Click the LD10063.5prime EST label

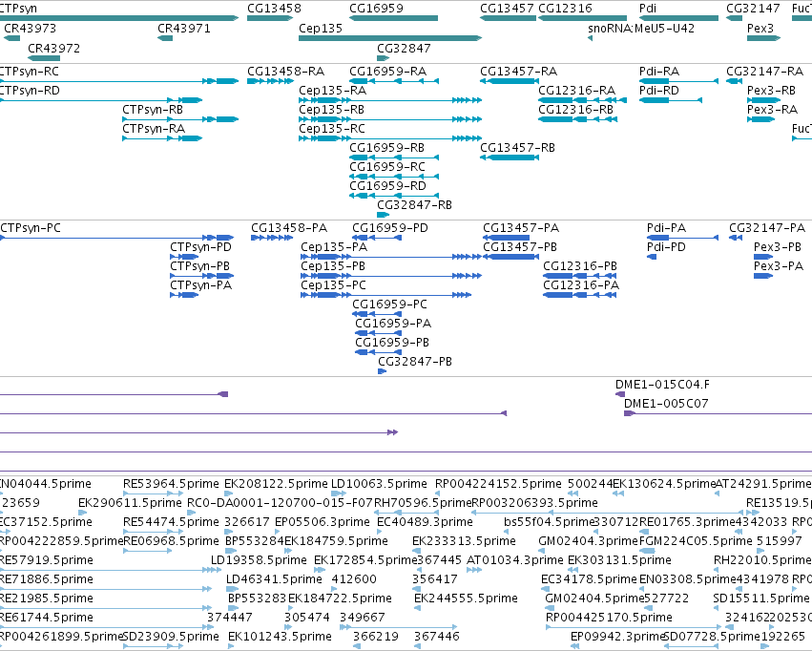[379, 484]
